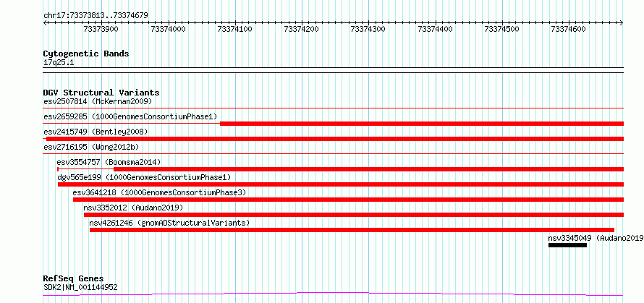The image size is (644, 303).
Task: Click ruler tick label 73373900
Action: pos(101,29)
